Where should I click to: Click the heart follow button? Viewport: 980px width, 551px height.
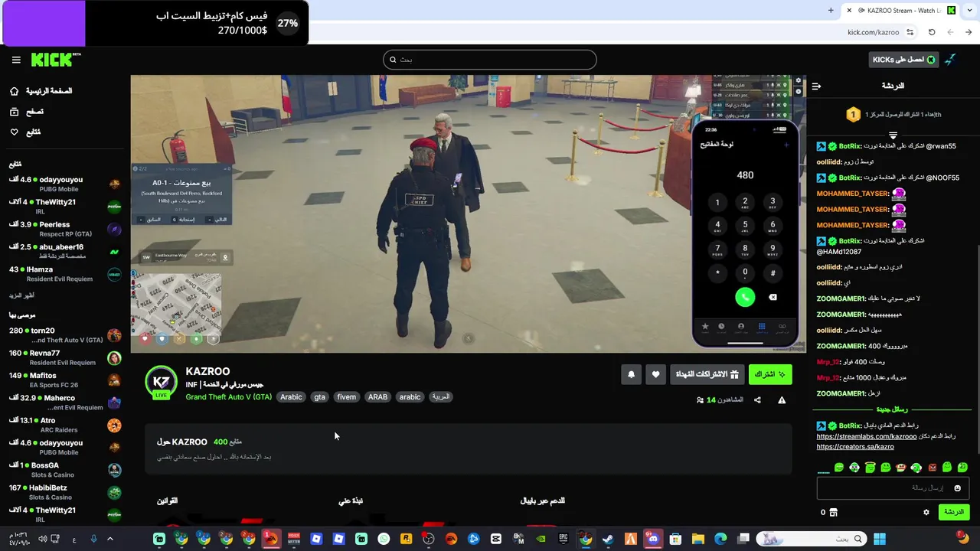655,374
